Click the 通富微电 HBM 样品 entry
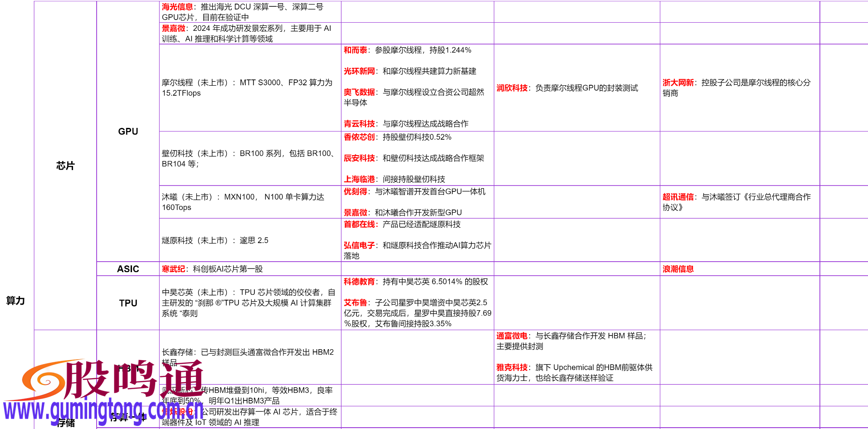Image resolution: width=868 pixels, height=429 pixels. tap(511, 336)
